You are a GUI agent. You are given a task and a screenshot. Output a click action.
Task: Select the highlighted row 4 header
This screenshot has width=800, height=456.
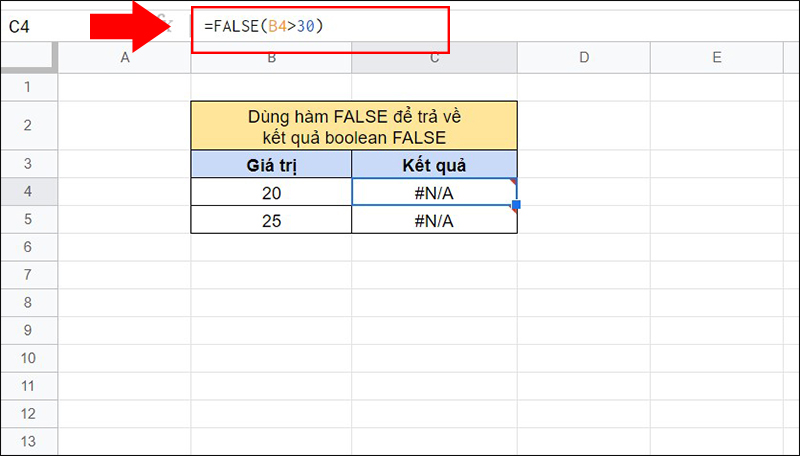(29, 192)
